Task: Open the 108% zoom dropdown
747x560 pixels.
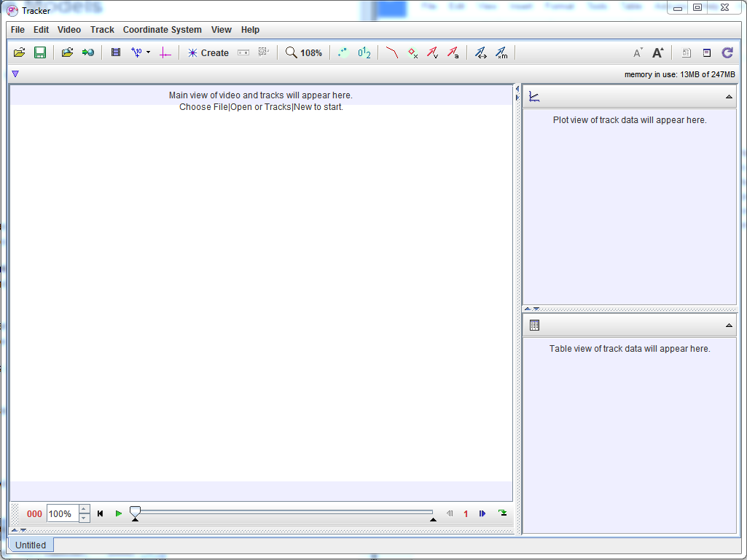Action: tap(304, 52)
